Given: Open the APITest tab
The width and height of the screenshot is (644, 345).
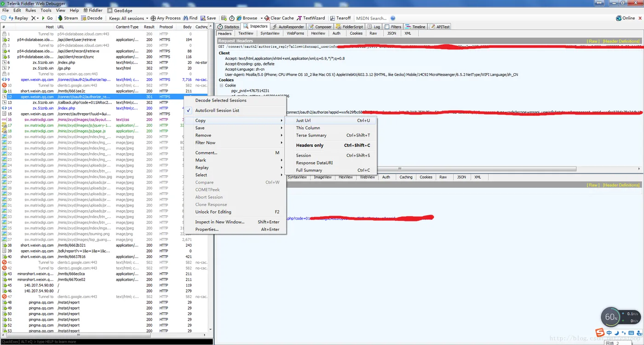Looking at the screenshot, I should (x=440, y=27).
